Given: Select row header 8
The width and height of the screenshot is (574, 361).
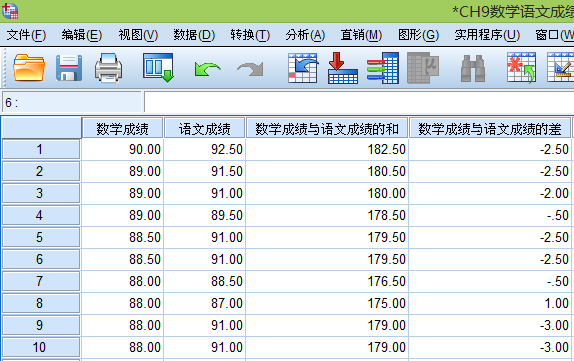Looking at the screenshot, I should pyautogui.click(x=41, y=303).
